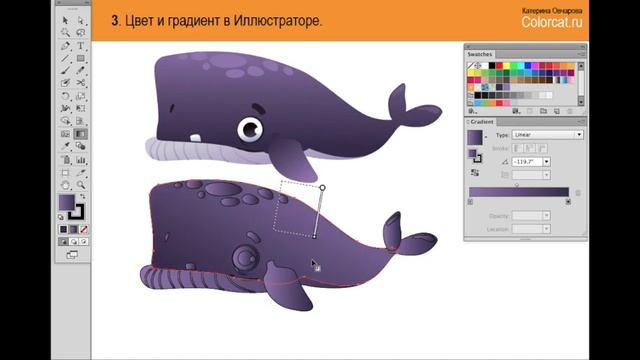Select the Hand tool
Image resolution: width=640 pixels, height=360 pixels.
[65, 185]
